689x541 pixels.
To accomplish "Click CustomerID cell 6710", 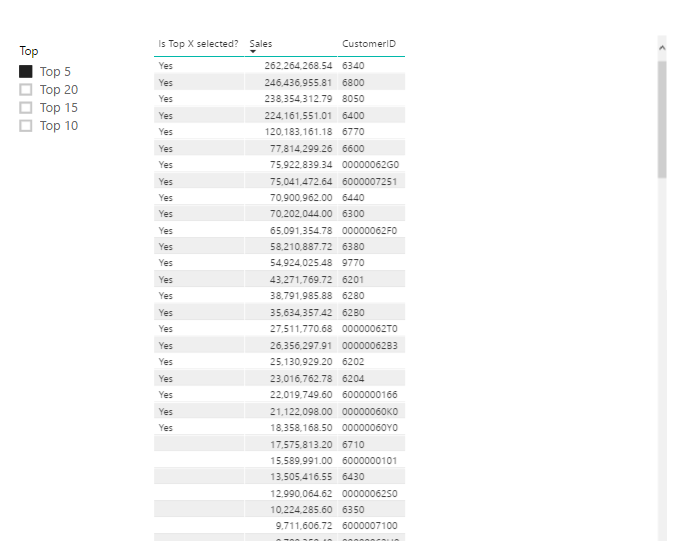I will pyautogui.click(x=353, y=444).
